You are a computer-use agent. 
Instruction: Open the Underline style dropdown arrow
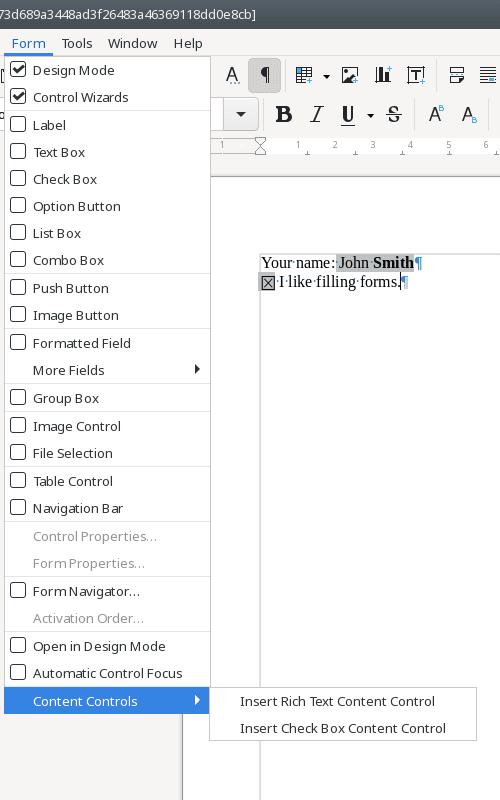tap(370, 115)
